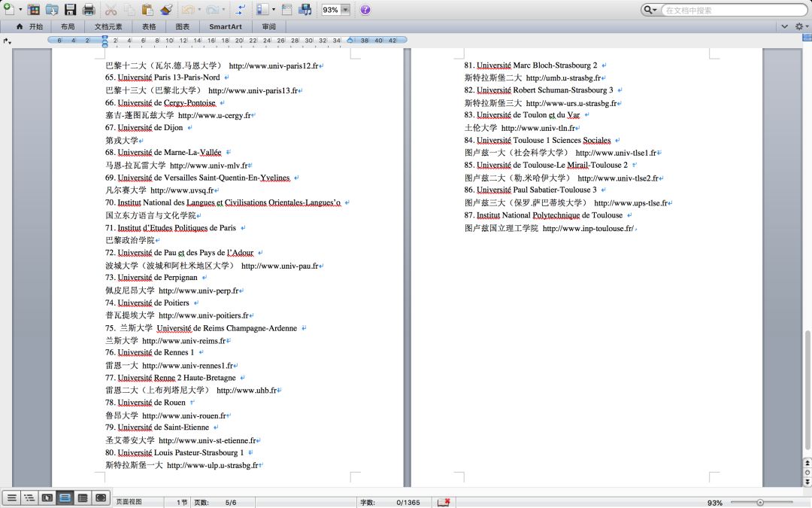
Task: Open the 图表 ribbon tab
Action: [x=182, y=26]
